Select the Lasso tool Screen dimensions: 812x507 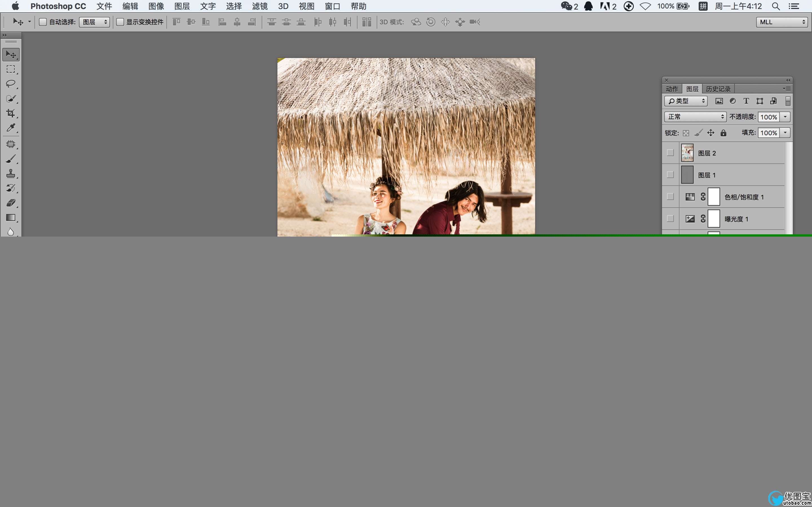[x=11, y=84]
